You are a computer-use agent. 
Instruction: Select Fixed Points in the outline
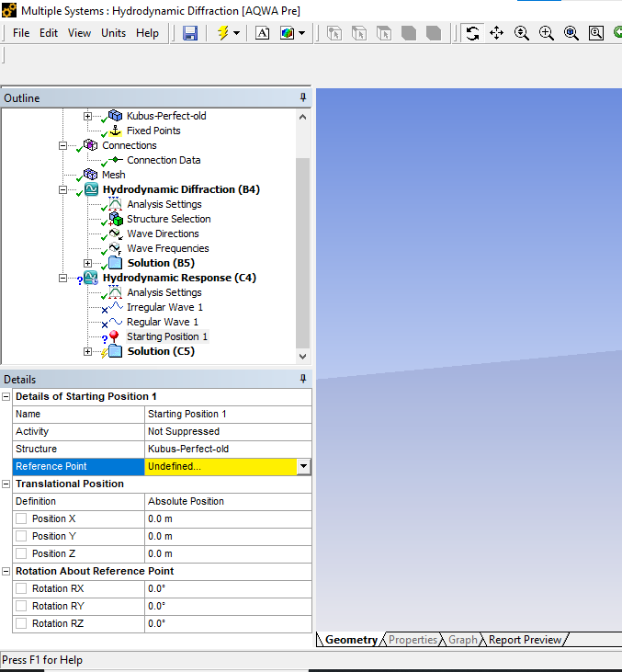point(153,131)
